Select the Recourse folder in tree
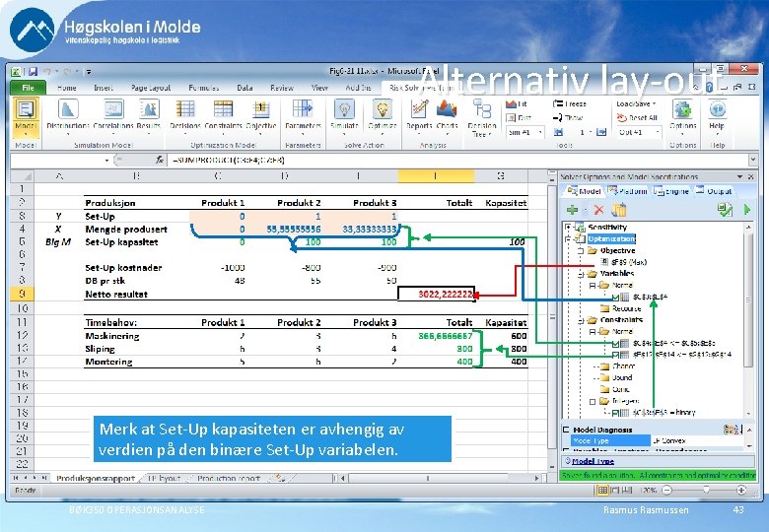This screenshot has width=769, height=532. point(621,308)
